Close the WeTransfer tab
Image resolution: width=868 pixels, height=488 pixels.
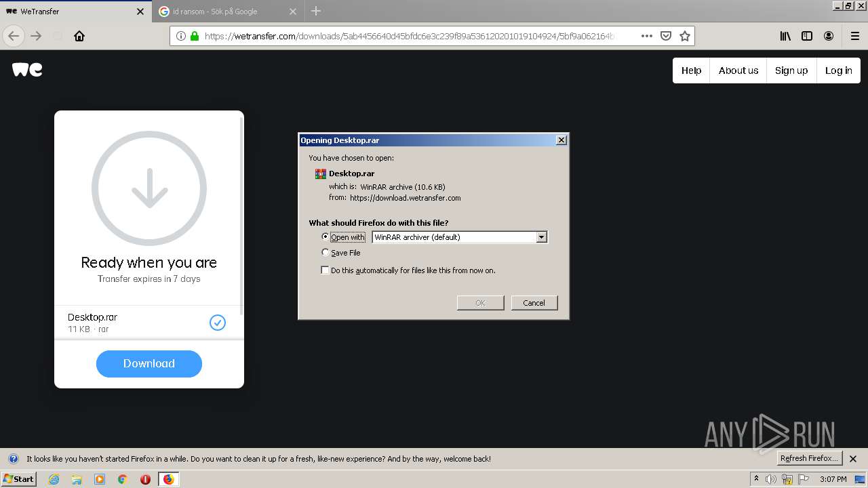[140, 12]
